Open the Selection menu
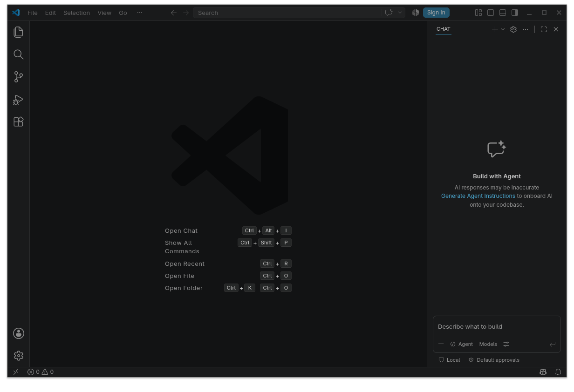The image size is (574, 392). [x=76, y=13]
